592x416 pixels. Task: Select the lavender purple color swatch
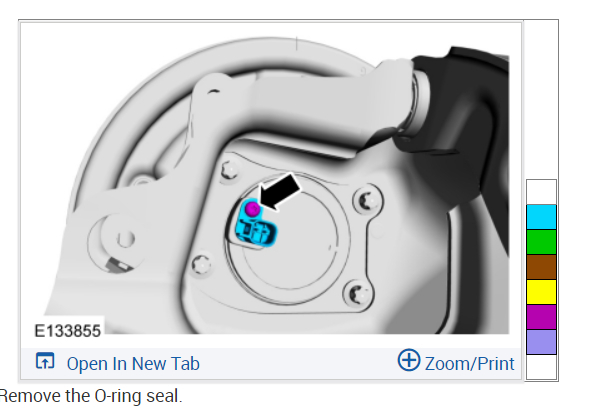[x=541, y=342]
